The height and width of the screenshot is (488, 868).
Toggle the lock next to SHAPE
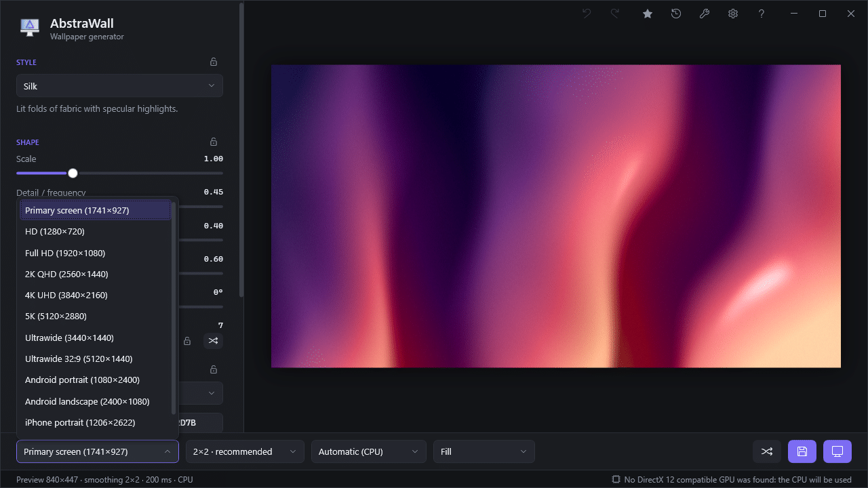coord(214,142)
